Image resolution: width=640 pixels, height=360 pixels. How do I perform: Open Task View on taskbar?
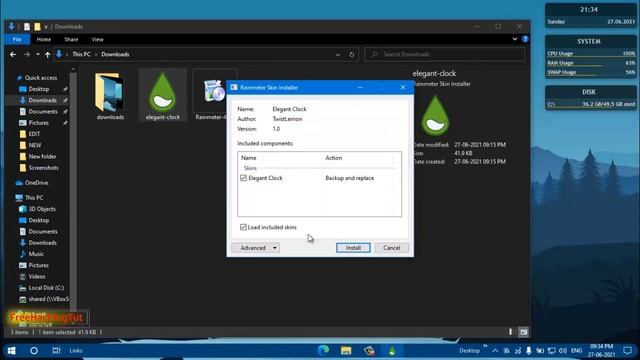pos(56,351)
